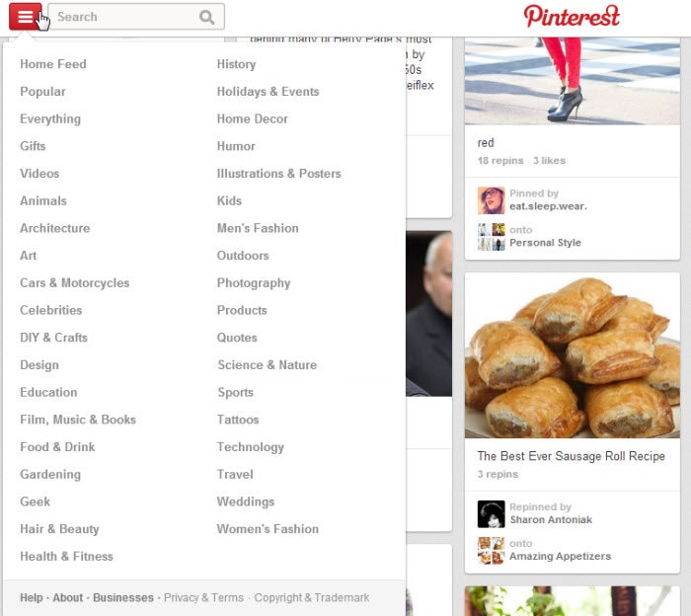This screenshot has width=691, height=616.
Task: Select the Gardening category
Action: pos(50,474)
